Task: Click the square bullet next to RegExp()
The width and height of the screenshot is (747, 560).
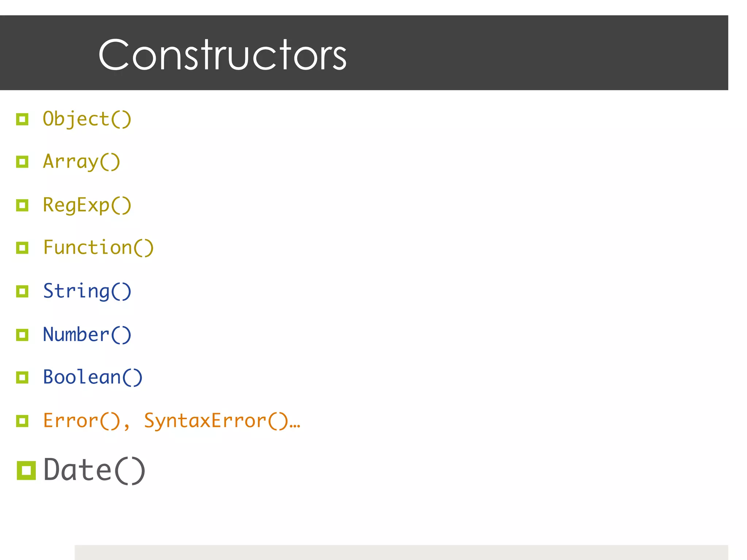Action: [22, 205]
